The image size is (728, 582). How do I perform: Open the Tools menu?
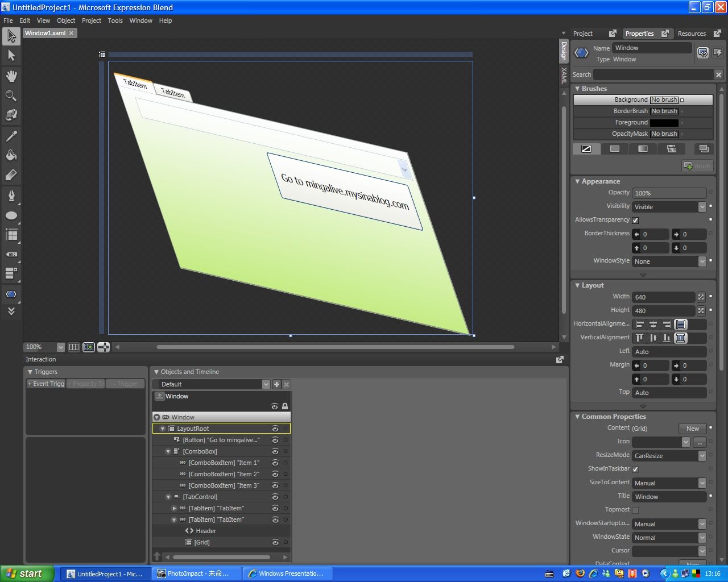[x=115, y=20]
